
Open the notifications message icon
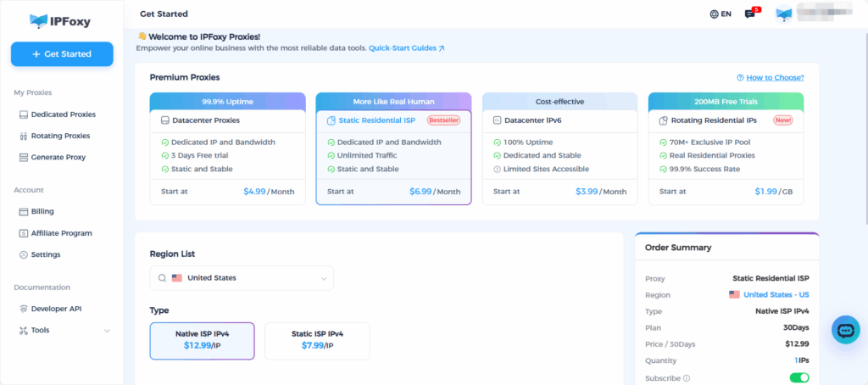pos(749,14)
